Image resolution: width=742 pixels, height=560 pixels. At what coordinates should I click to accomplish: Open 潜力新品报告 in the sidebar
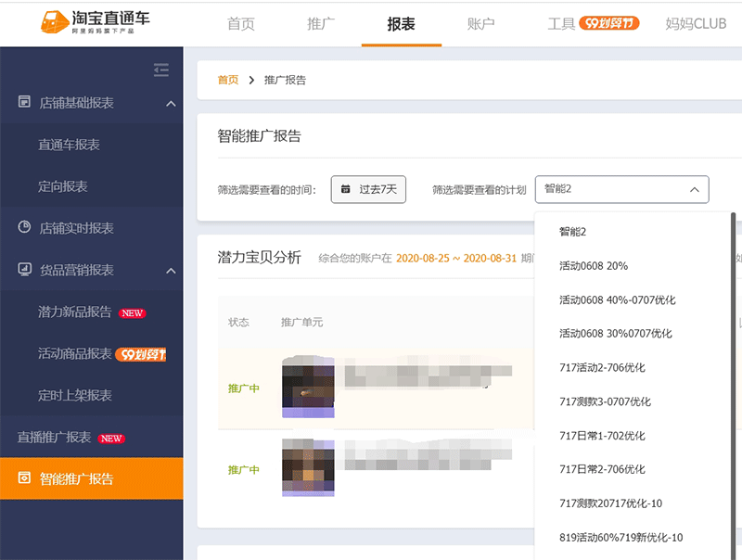pyautogui.click(x=74, y=312)
